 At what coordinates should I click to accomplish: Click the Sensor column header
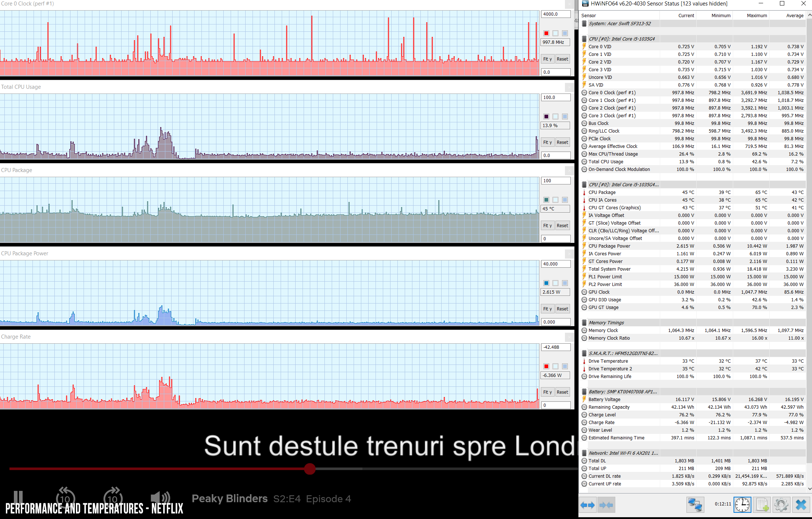coord(619,16)
